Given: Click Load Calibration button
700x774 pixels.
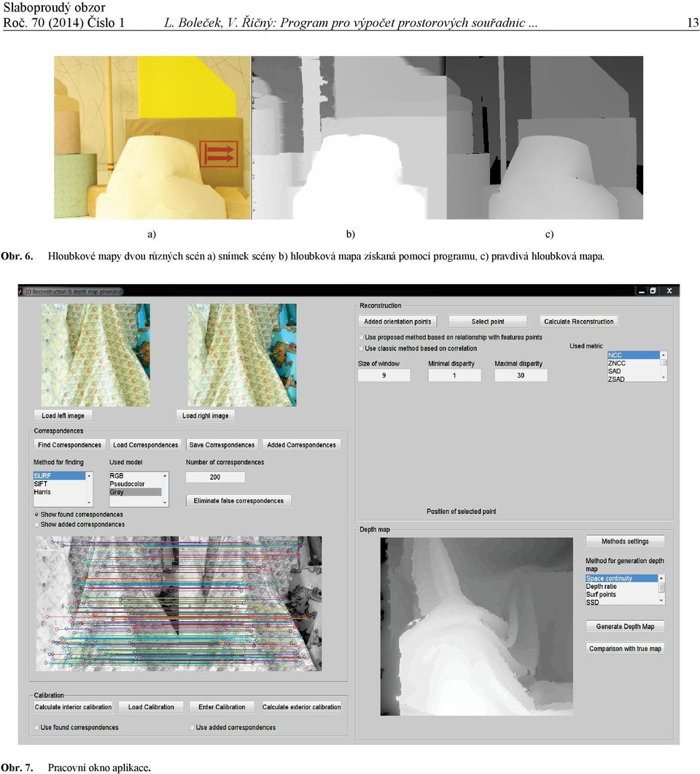Looking at the screenshot, I should pos(151,707).
